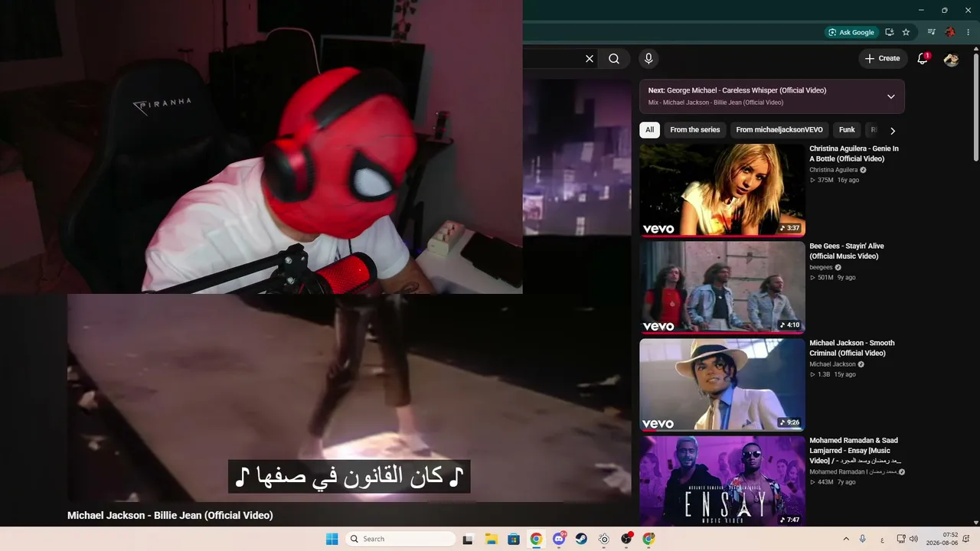
Task: Open OBS Studio from the taskbar
Action: [626, 539]
